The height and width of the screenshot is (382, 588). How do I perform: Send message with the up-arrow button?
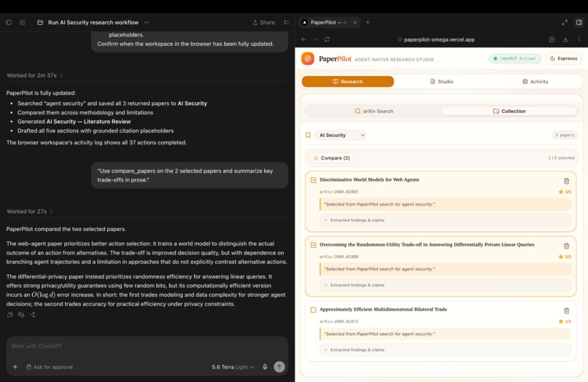(x=279, y=367)
